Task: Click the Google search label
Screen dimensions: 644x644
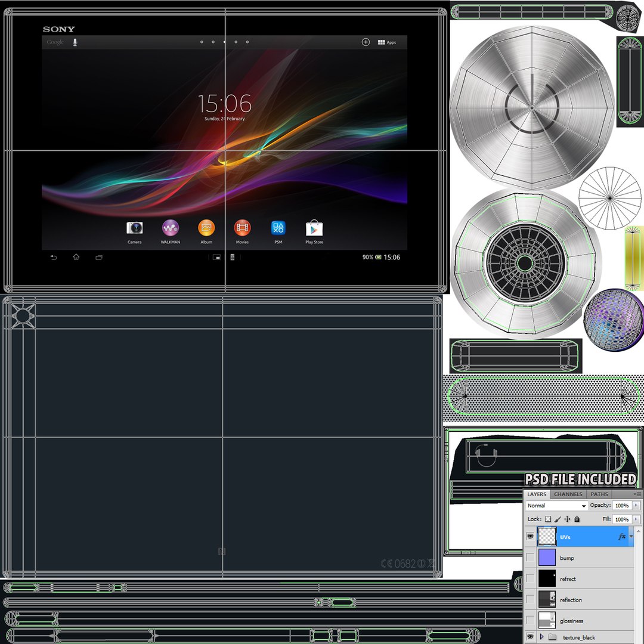Action: (55, 42)
